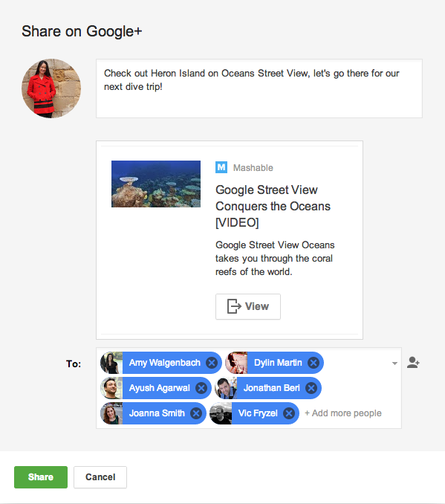This screenshot has width=445, height=504.
Task: Click Amy Walgenbach's avatar
Action: 111,363
